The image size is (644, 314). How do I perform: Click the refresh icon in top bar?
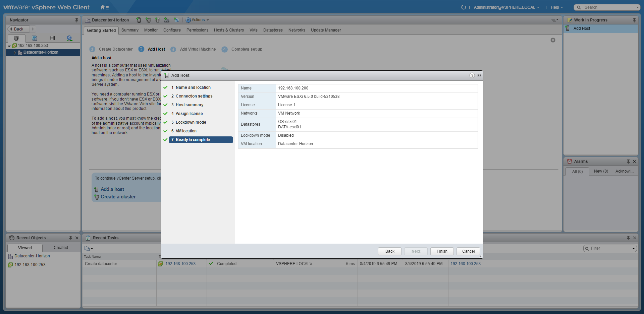coord(463,7)
